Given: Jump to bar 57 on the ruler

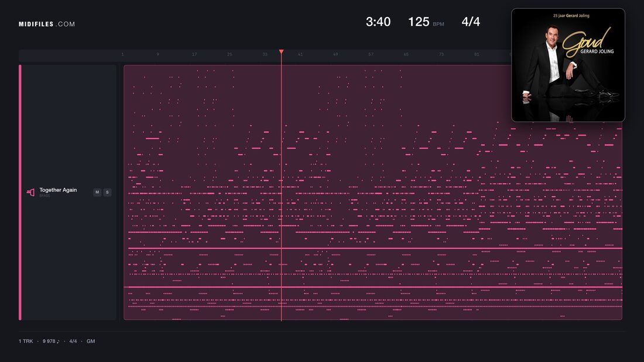Looking at the screenshot, I should coord(371,54).
